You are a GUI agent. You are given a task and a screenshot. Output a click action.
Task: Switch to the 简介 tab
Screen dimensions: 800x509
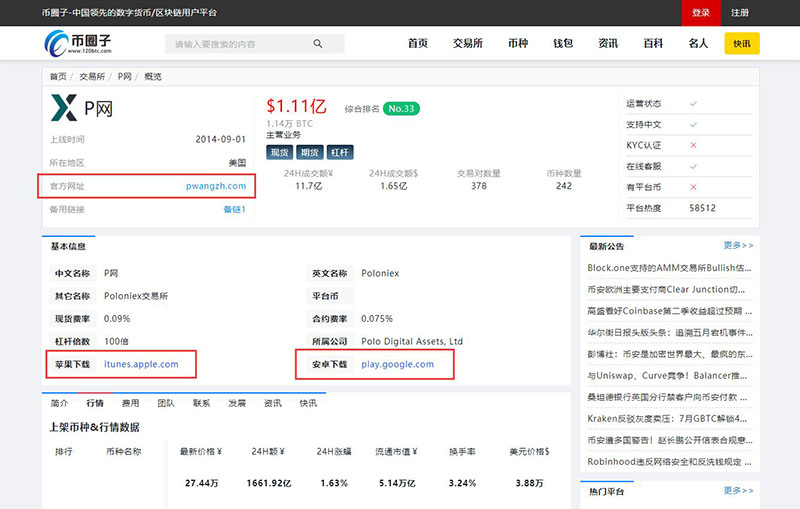(x=59, y=403)
